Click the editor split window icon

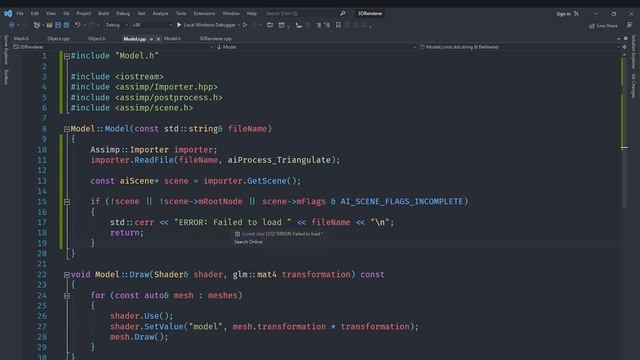point(624,47)
